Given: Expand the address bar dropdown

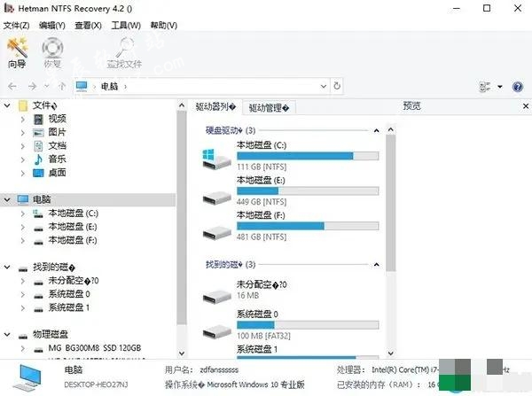Looking at the screenshot, I should (x=324, y=87).
